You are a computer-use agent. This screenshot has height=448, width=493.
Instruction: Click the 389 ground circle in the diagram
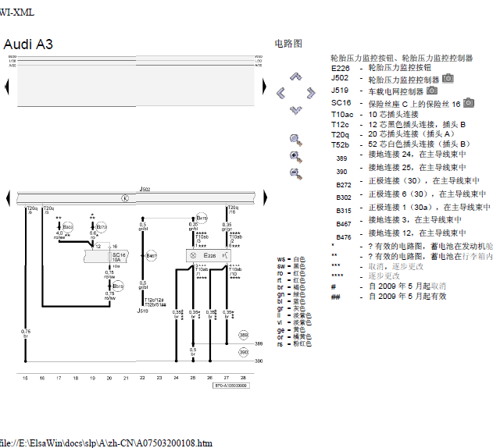(244, 335)
